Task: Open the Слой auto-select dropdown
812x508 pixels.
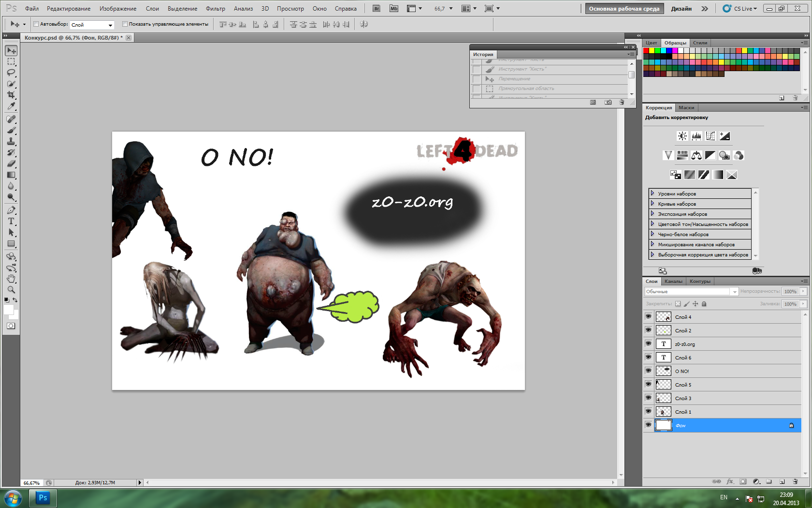Action: click(x=92, y=25)
